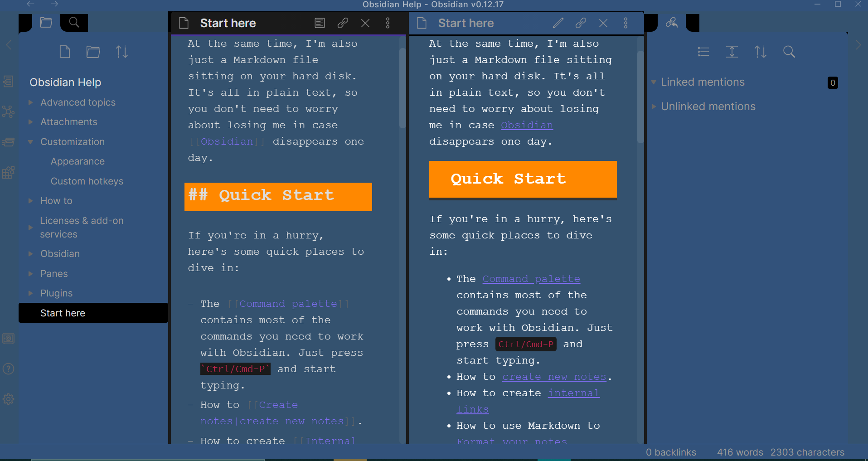Image resolution: width=868 pixels, height=461 pixels.
Task: Change sort order in file explorer
Action: click(x=122, y=52)
